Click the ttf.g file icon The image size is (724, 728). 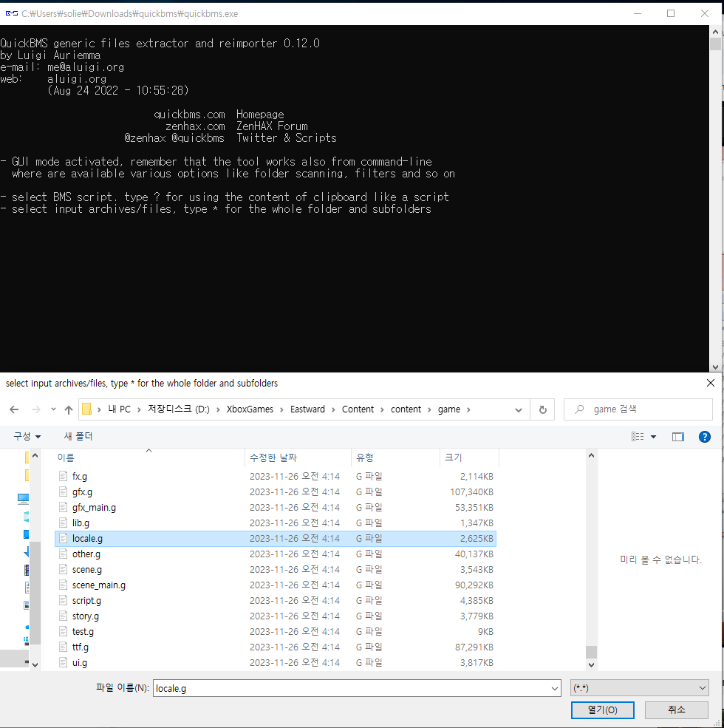click(x=63, y=647)
